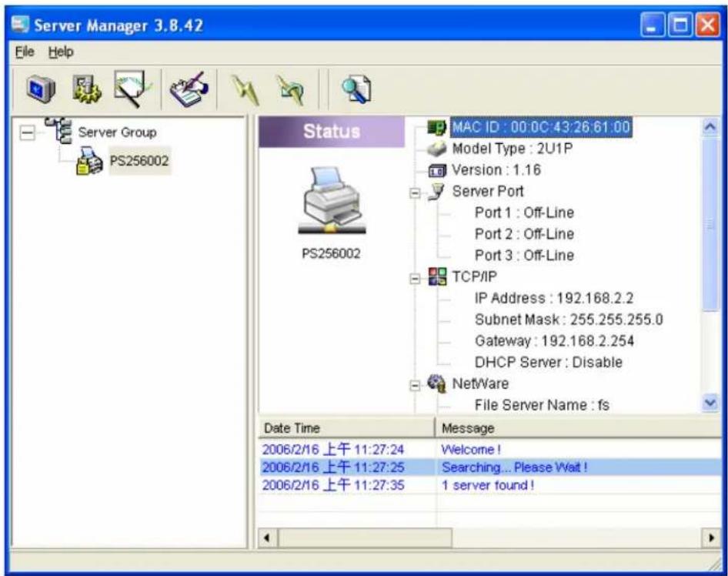The height and width of the screenshot is (576, 728).
Task: Select Port 3 : Off-Line entry
Action: point(524,256)
